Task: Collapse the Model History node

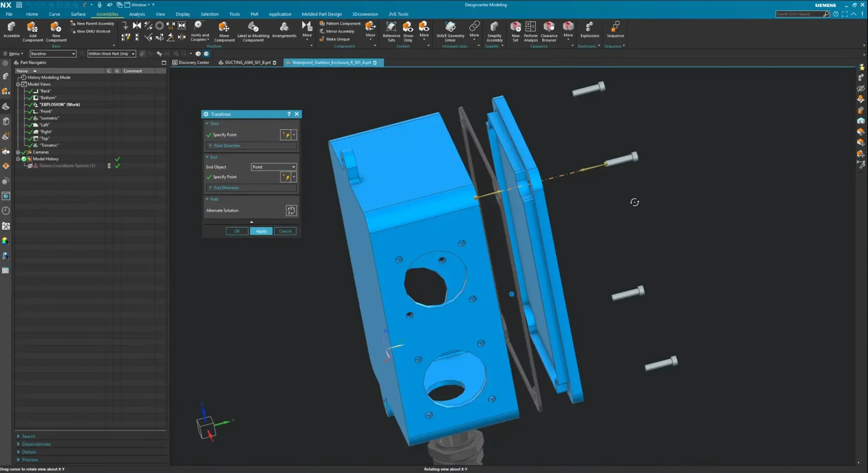Action: click(18, 159)
